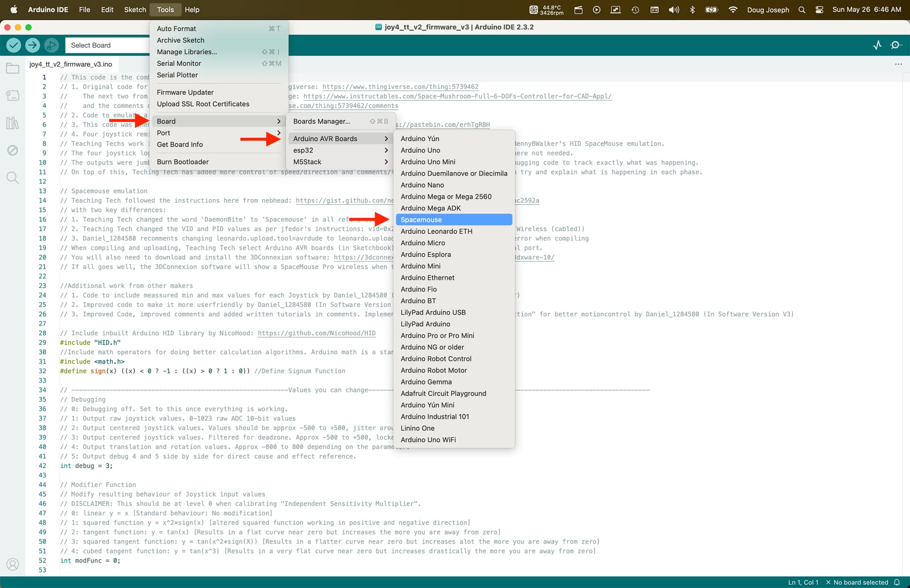Select LilyPad Arduino USB board
The height and width of the screenshot is (588, 910).
pyautogui.click(x=454, y=313)
